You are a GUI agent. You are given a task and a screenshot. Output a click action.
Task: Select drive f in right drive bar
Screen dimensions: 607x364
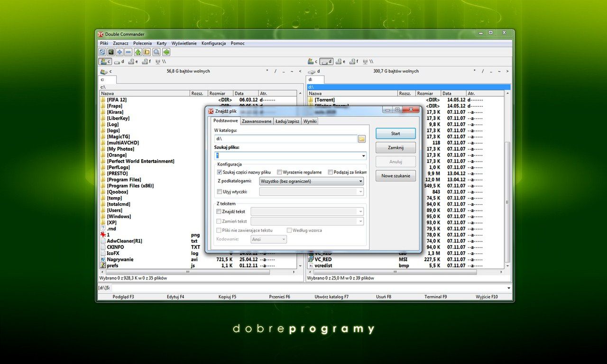(x=354, y=62)
